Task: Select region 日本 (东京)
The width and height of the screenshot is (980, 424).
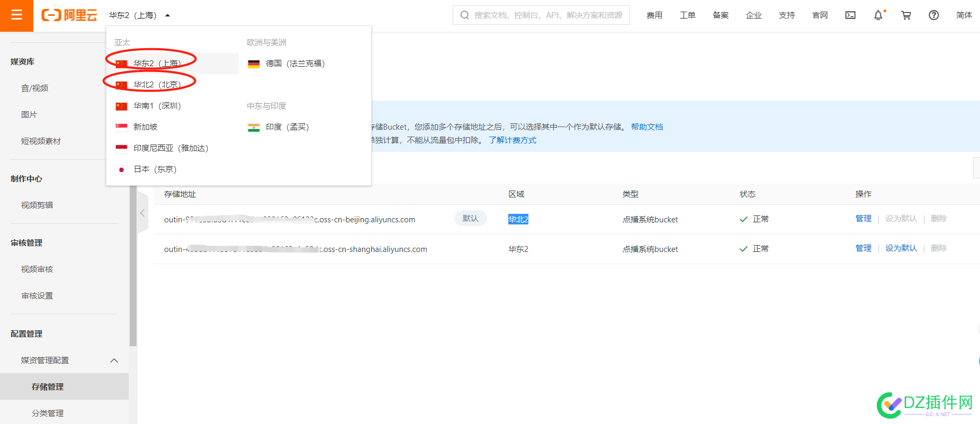Action: click(x=173, y=169)
